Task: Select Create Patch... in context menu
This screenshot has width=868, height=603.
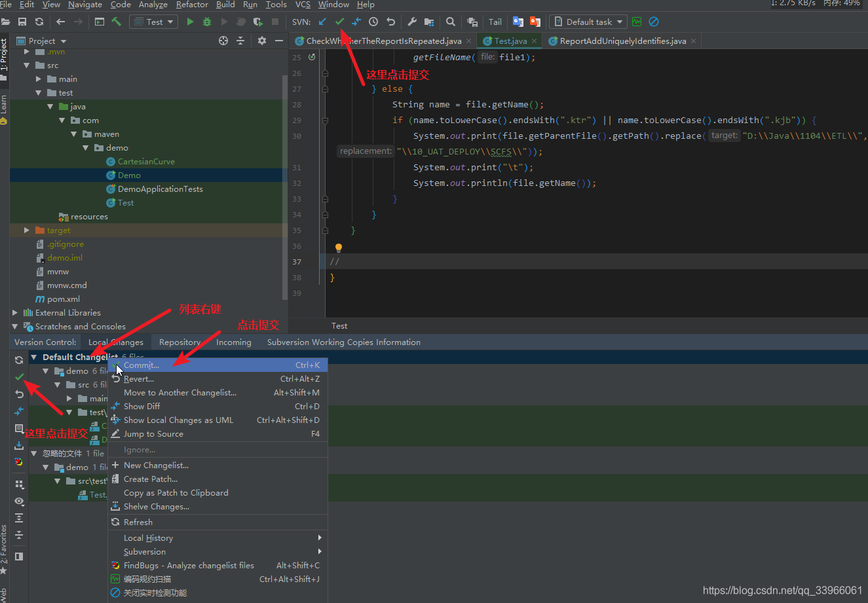Action: (217, 479)
